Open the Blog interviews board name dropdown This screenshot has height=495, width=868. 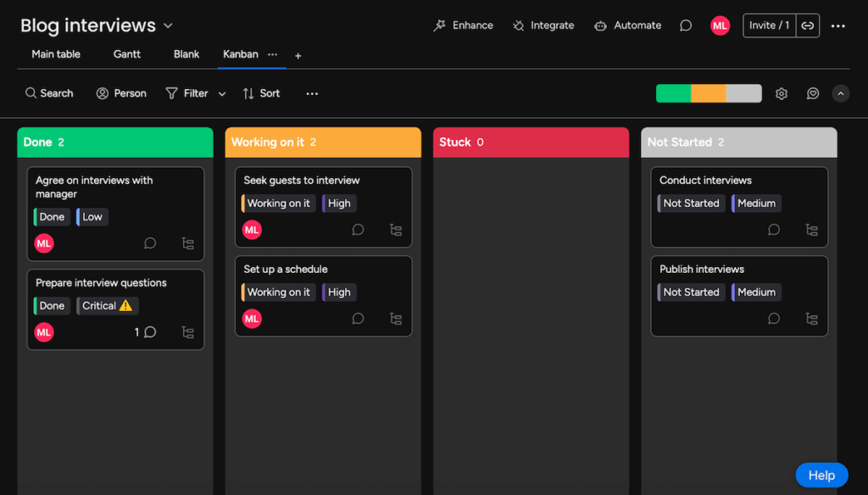pos(166,25)
